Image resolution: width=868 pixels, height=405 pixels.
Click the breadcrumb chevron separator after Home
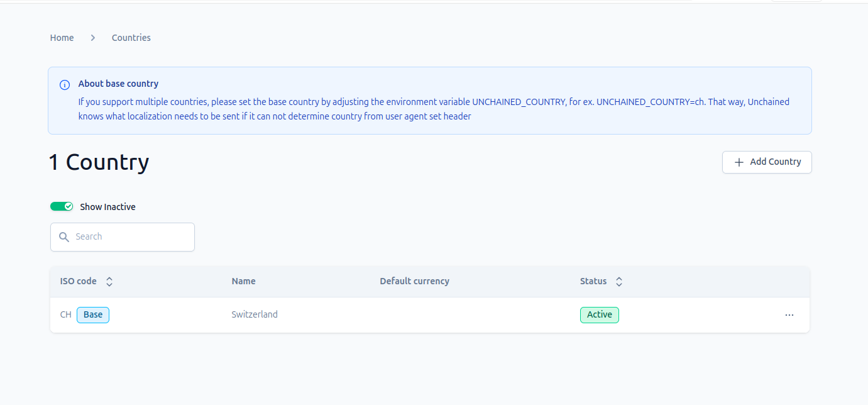[93, 38]
